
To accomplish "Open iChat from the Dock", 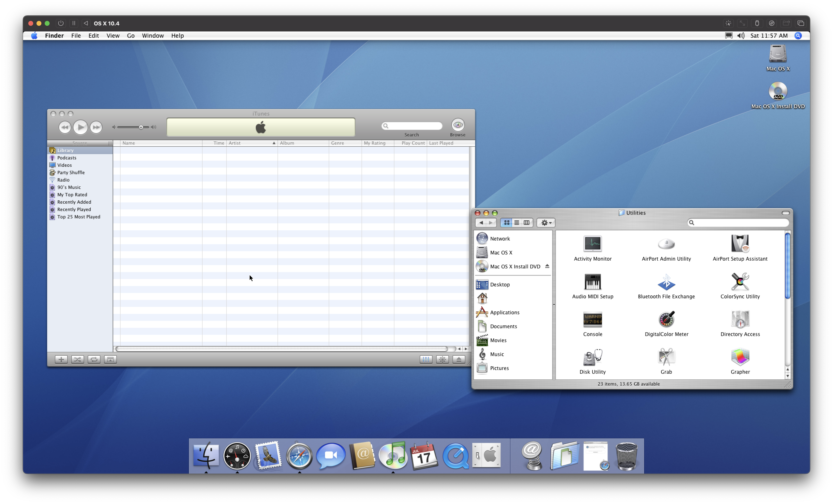I will [331, 456].
